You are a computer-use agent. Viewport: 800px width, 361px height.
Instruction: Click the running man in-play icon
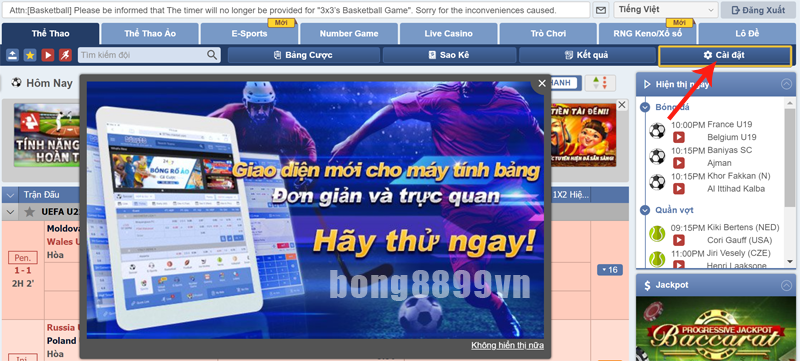[x=65, y=55]
